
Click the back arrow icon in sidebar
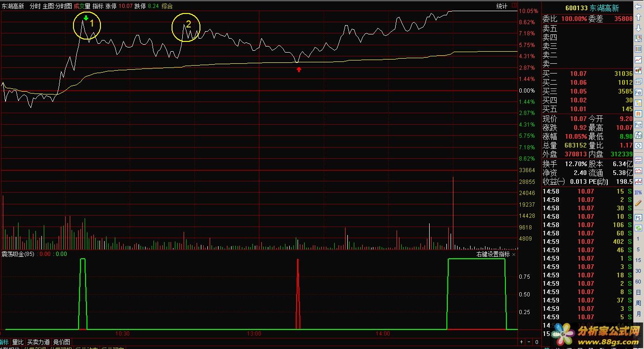point(638,7)
